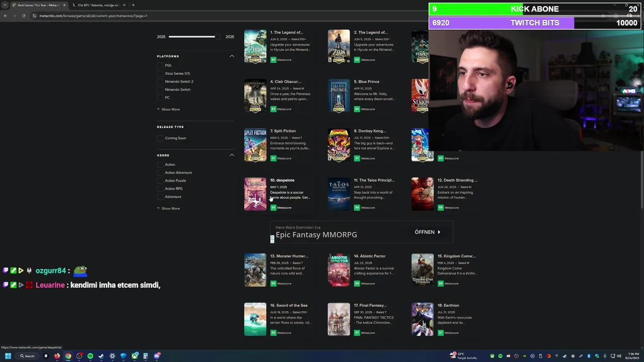This screenshot has height=362, width=644.
Task: Search in the Windows taskbar search box
Action: tap(27, 356)
